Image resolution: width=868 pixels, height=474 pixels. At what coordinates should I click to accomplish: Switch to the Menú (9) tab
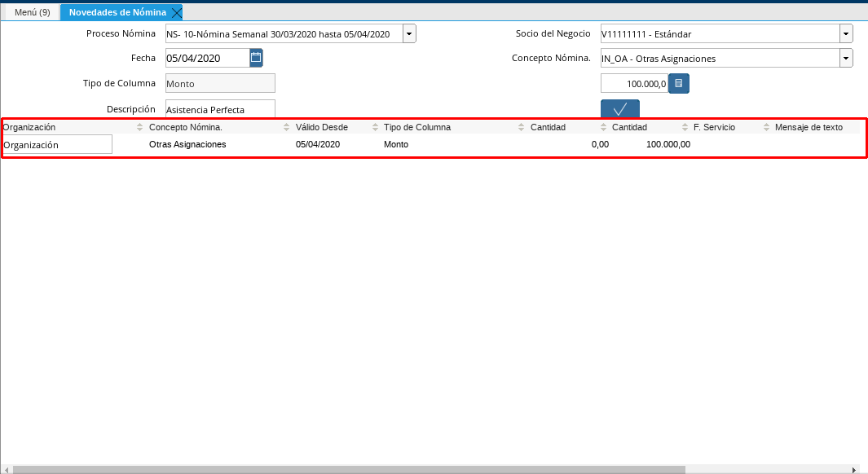(x=33, y=12)
